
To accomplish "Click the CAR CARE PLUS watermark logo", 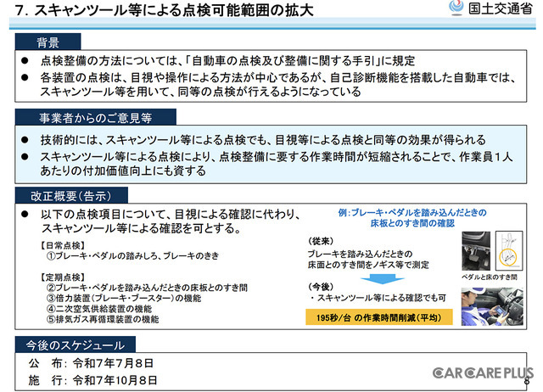I will tap(484, 372).
